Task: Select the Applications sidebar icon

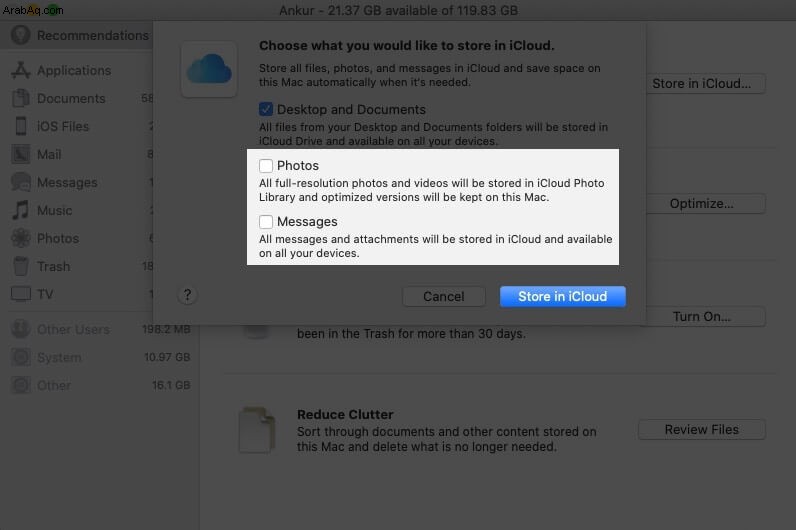Action: pyautogui.click(x=21, y=70)
